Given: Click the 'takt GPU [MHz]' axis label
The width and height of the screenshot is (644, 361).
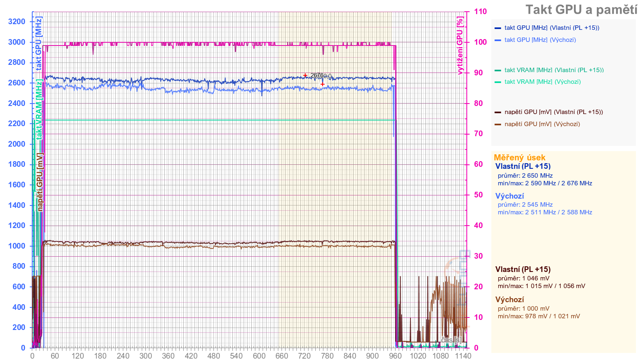Looking at the screenshot, I should [x=39, y=44].
